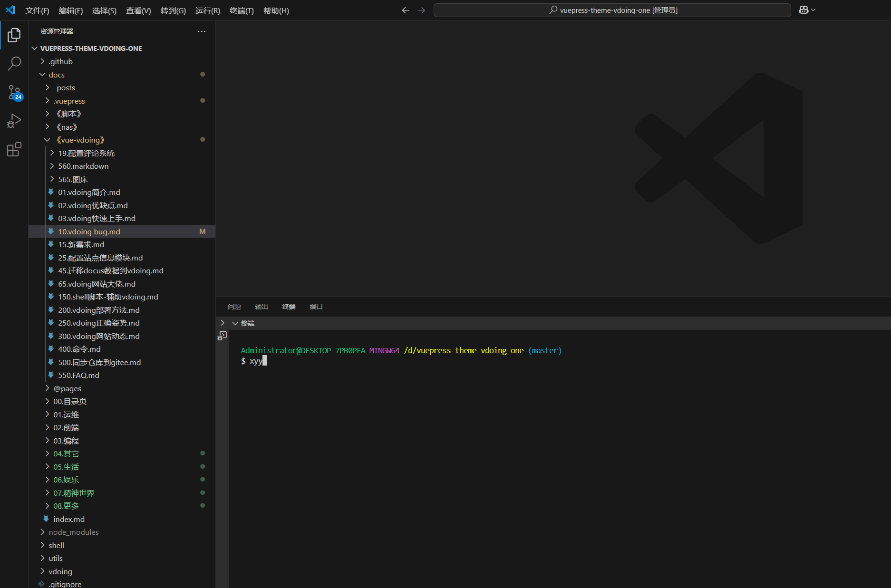891x588 pixels.
Task: Open 500.同步仓库到gitee.md file
Action: pyautogui.click(x=122, y=362)
